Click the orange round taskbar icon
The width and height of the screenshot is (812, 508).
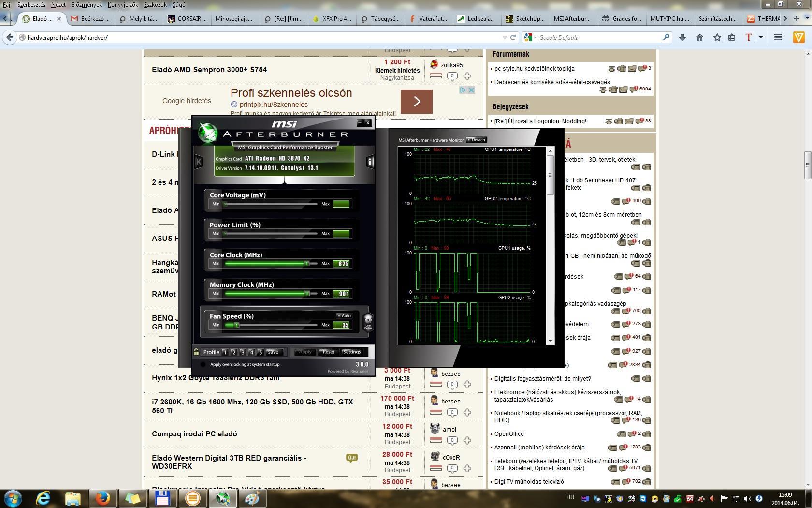(x=192, y=498)
